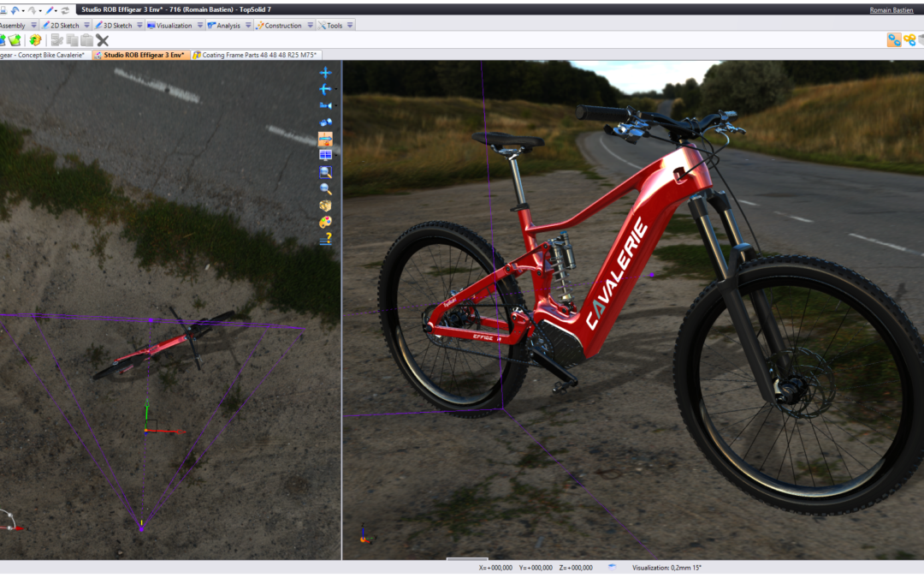Expand the Visualization tab dropdown
Image resolution: width=924 pixels, height=578 pixels.
pos(199,26)
